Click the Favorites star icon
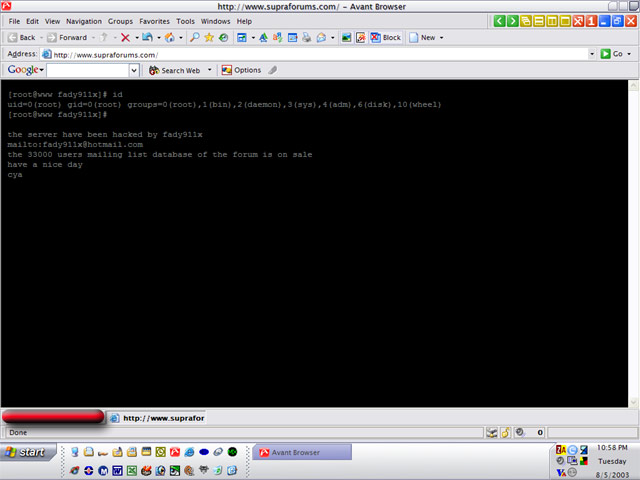Image resolution: width=640 pixels, height=480 pixels. click(209, 37)
